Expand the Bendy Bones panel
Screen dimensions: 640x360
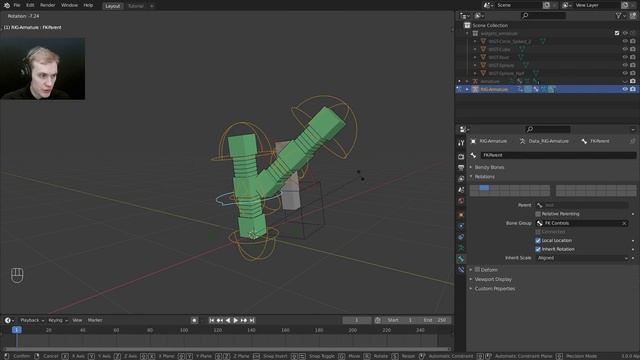pos(489,167)
